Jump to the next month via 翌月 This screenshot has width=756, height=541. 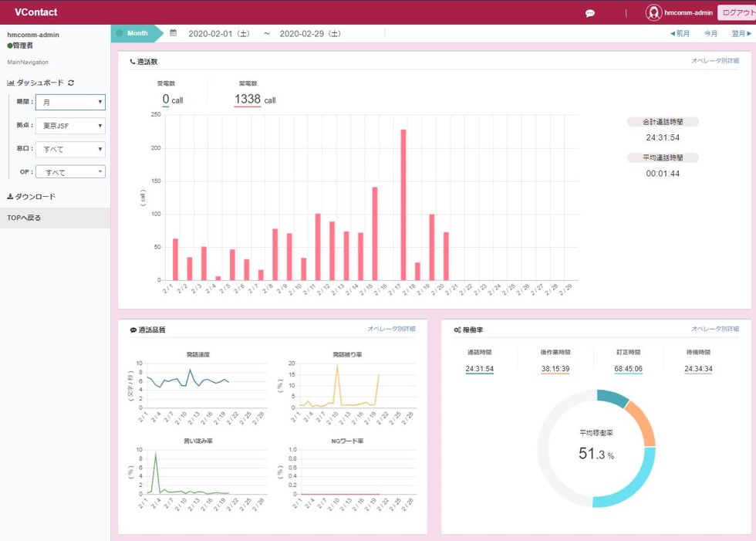click(x=741, y=34)
